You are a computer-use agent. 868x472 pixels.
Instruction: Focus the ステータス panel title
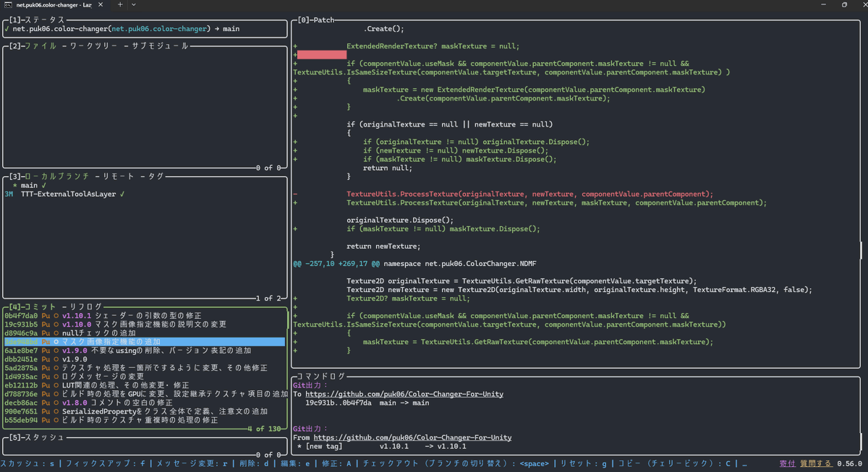pos(45,20)
